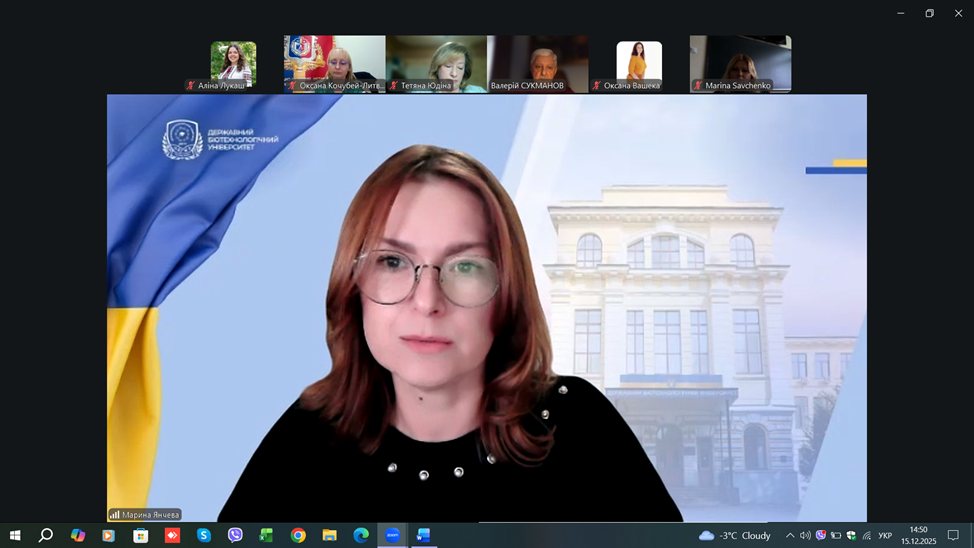
Task: Select Тетяна Юдіна participant video thumbnail
Action: coord(436,64)
